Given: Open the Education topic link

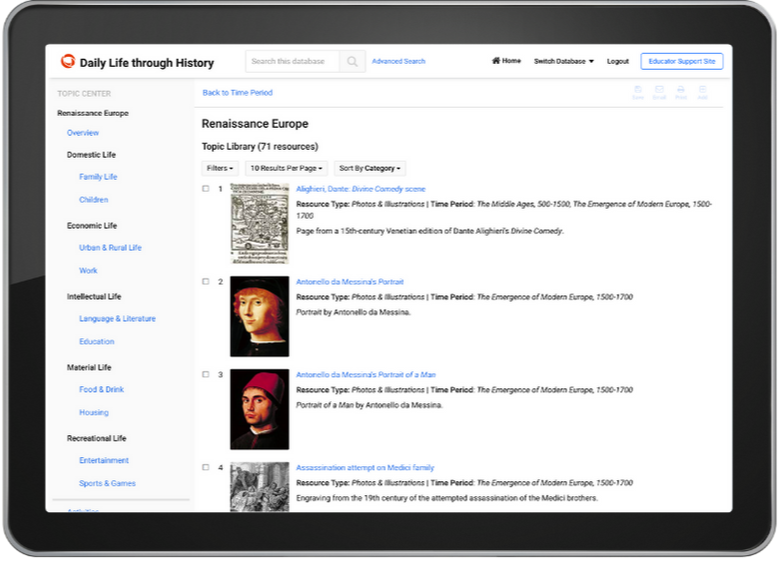Looking at the screenshot, I should [97, 341].
